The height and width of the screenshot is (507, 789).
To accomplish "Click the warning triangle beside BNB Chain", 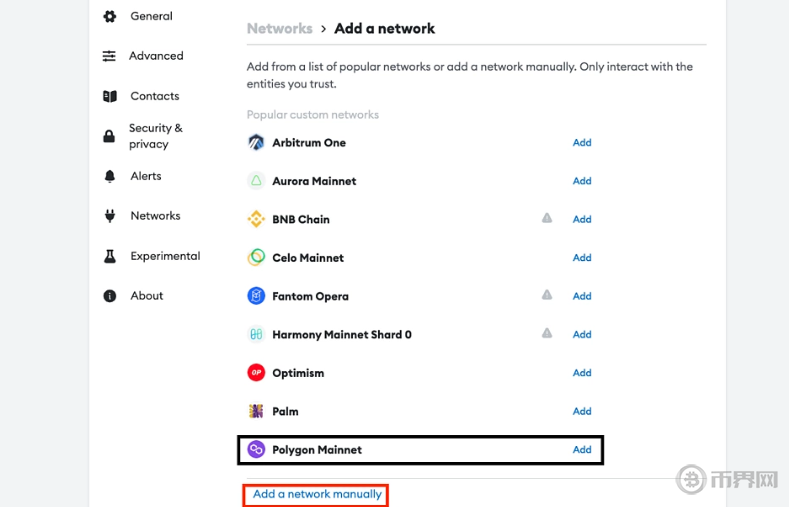I will (547, 218).
